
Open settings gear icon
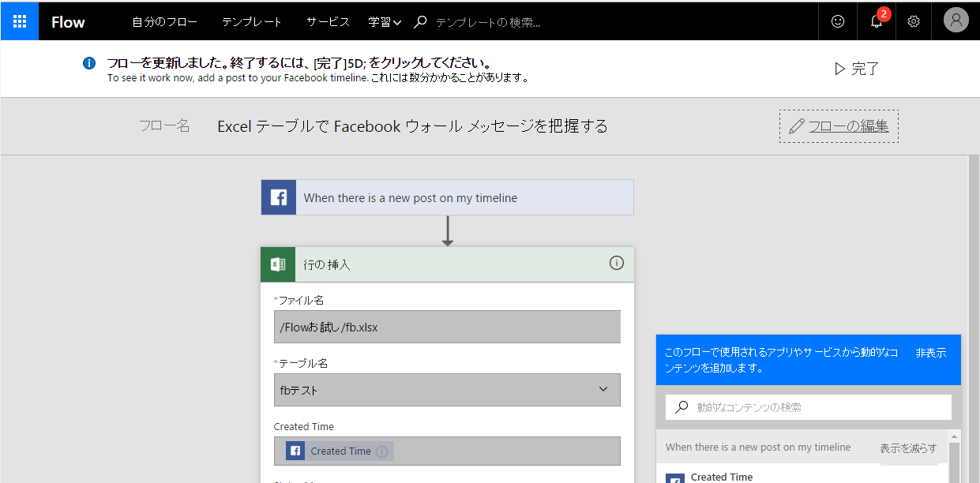point(914,21)
